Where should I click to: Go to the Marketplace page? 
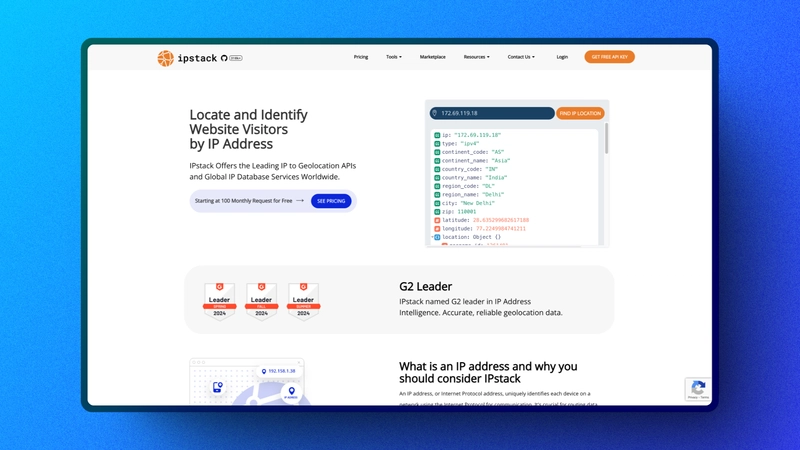point(433,57)
